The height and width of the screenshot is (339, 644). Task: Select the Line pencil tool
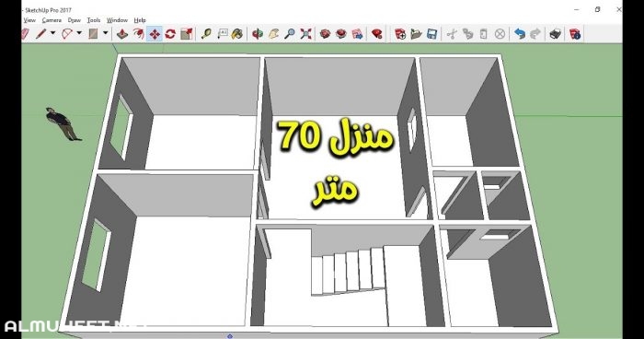(x=40, y=34)
